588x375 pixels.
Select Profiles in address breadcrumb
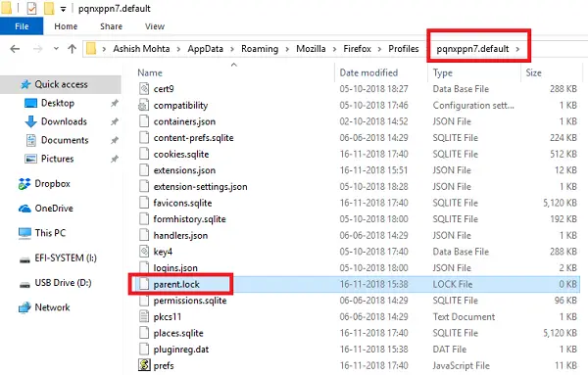click(404, 49)
